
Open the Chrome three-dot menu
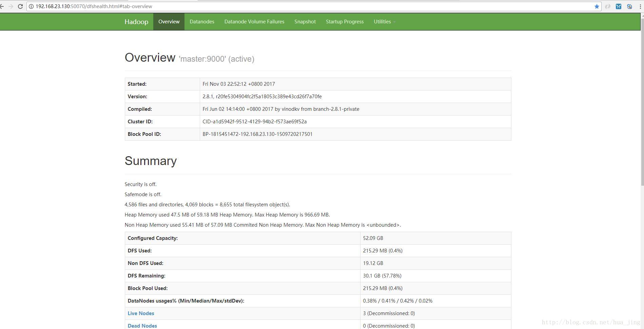640,6
